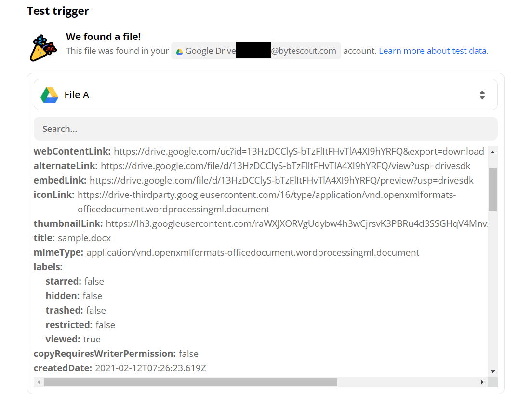This screenshot has width=532, height=394.
Task: Select the webContentLink download URL
Action: 299,152
